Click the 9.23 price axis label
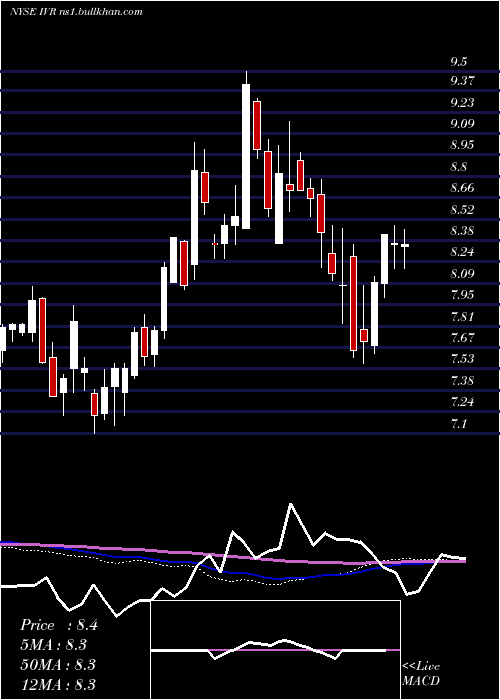500x700 pixels. 462,103
